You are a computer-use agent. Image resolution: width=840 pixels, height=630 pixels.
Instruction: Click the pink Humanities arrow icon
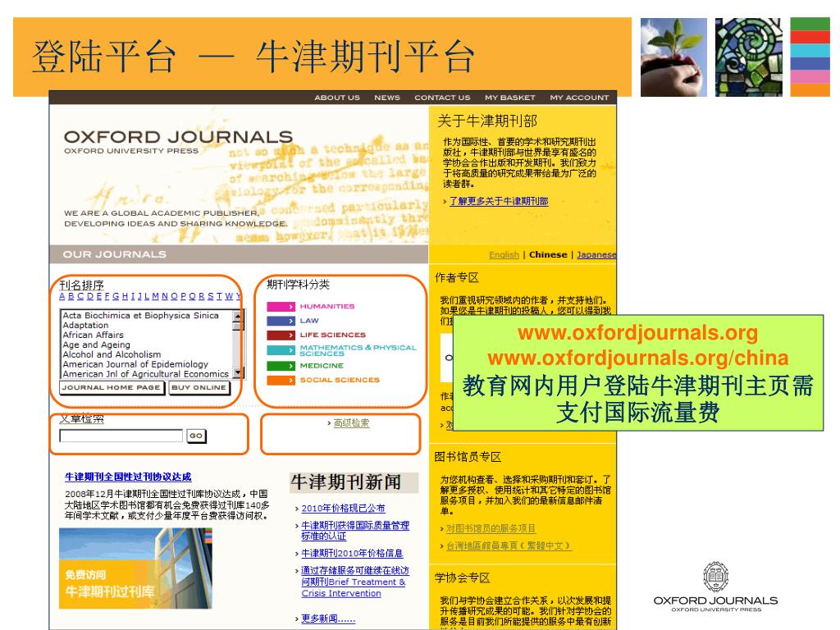[x=281, y=307]
